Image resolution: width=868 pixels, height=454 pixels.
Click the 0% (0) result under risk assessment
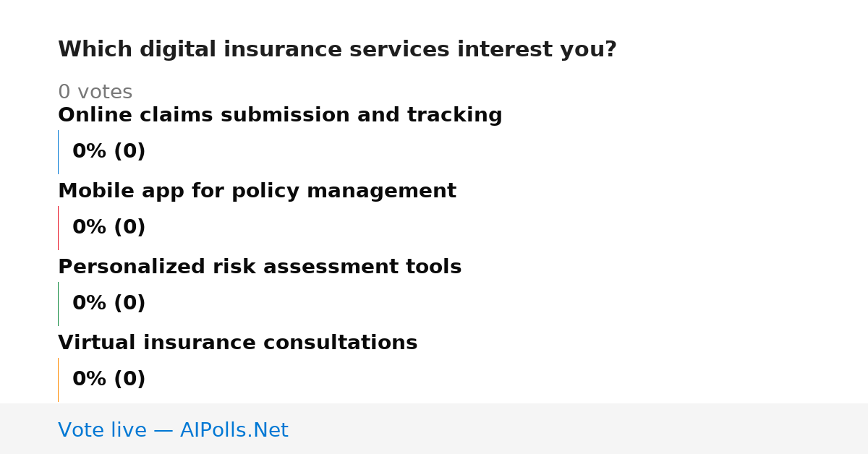point(109,304)
